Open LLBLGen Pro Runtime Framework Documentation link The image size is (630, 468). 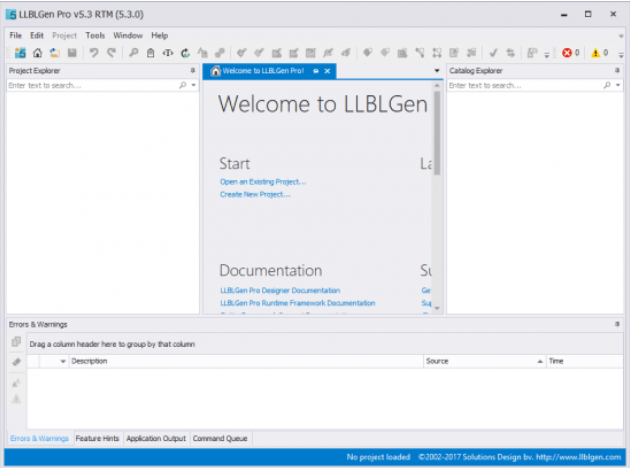[298, 303]
